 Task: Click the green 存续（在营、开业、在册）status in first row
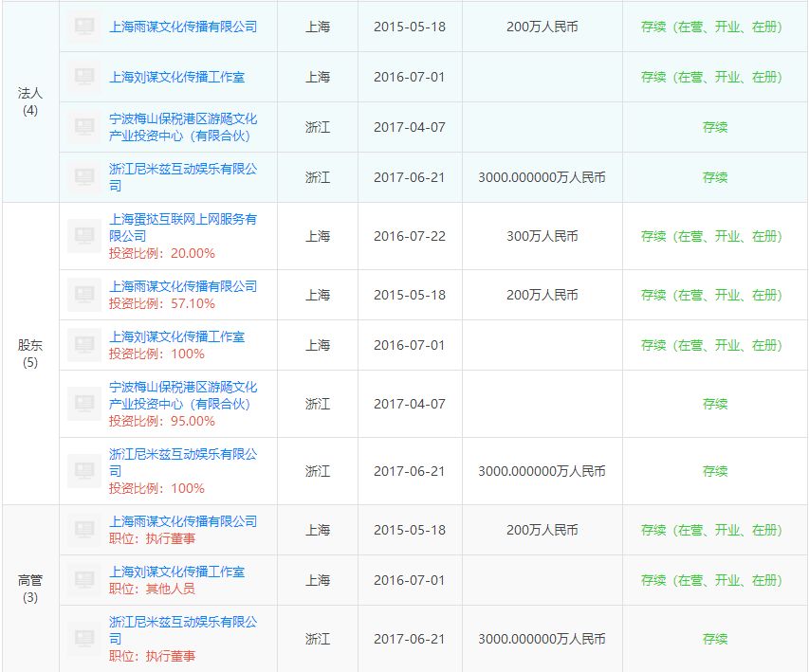click(x=714, y=27)
